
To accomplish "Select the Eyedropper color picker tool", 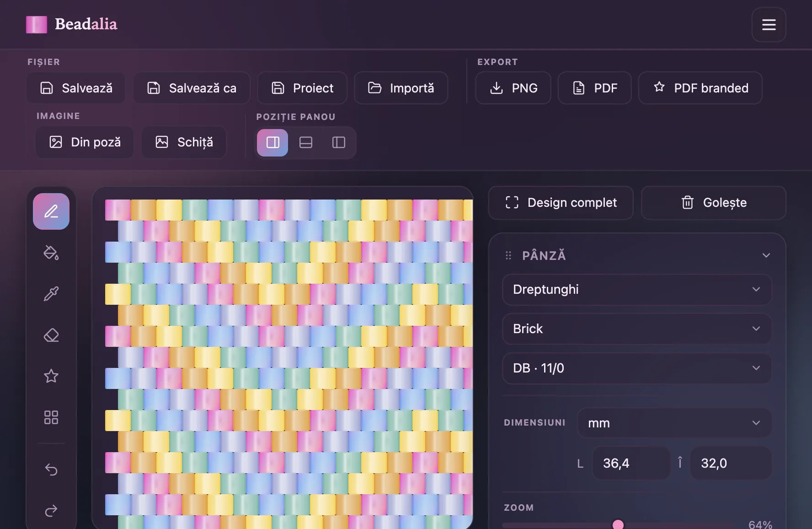I will (x=51, y=294).
